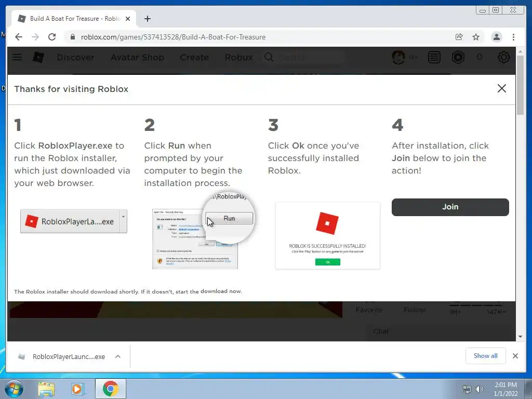Open Robux in Roblox navigation
The width and height of the screenshot is (532, 399).
[x=239, y=57]
